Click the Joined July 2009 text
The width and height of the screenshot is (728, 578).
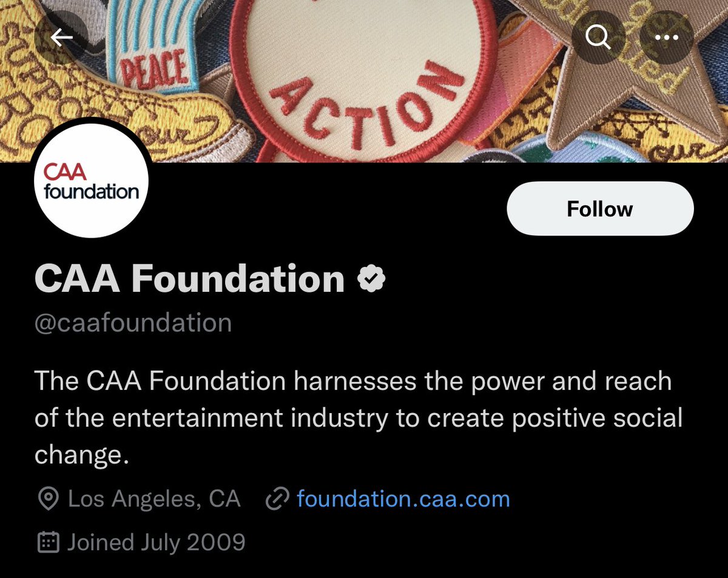click(x=156, y=542)
